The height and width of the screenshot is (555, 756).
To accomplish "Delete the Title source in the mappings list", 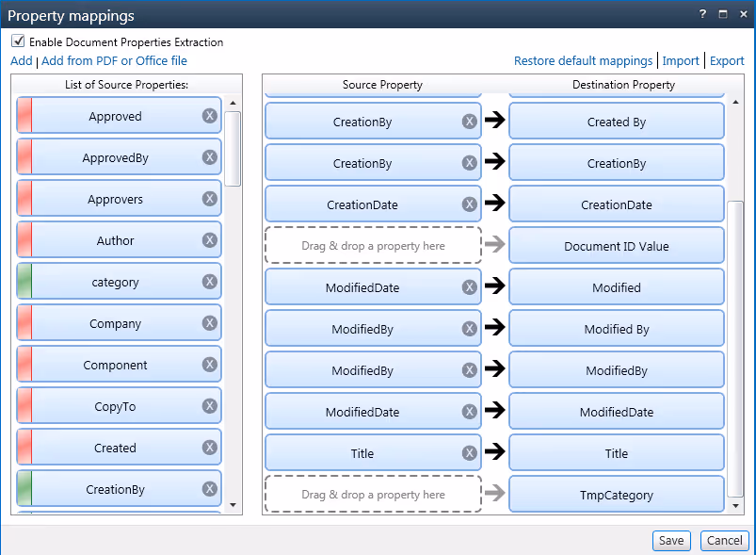I will pos(469,452).
